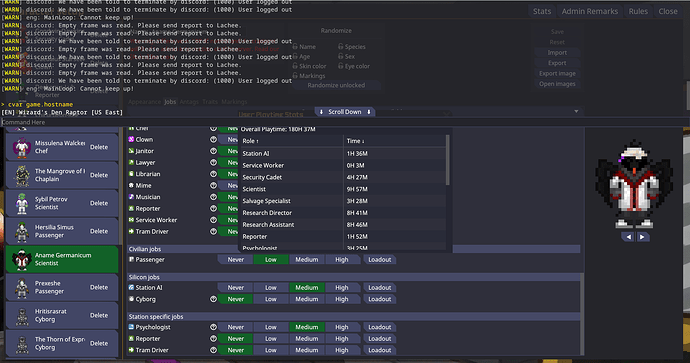This screenshot has height=363, width=690.
Task: Set Station AI priority to Never
Action: [x=235, y=288]
